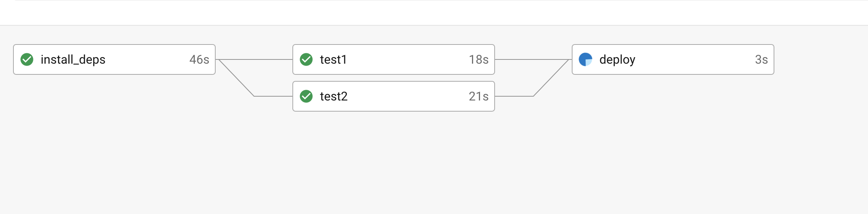Click the 21s duration on test2
Viewport: 868px width, 214px height.
(479, 96)
